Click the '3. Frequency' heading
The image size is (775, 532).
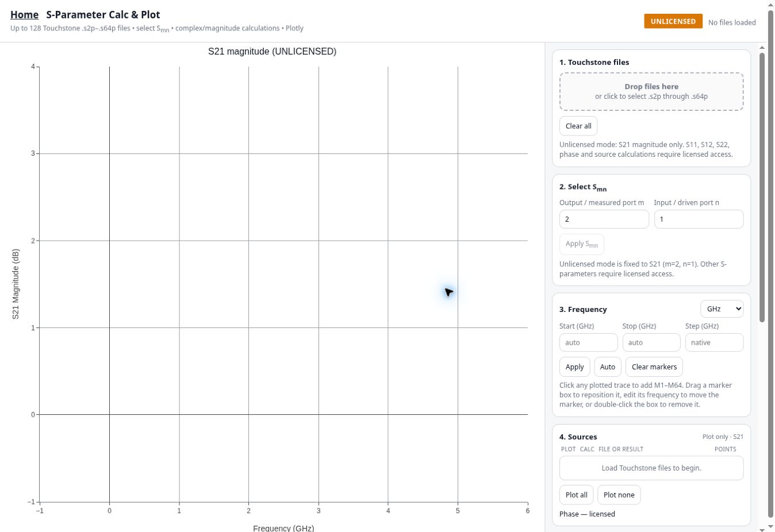(583, 309)
